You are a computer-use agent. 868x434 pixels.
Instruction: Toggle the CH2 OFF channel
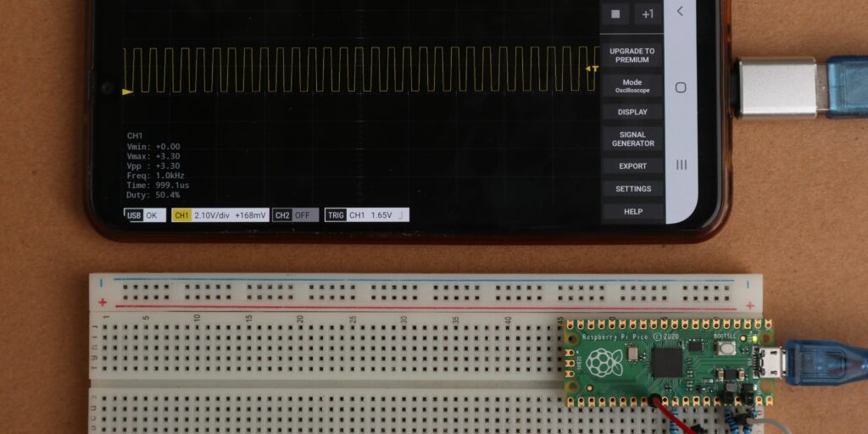[296, 215]
